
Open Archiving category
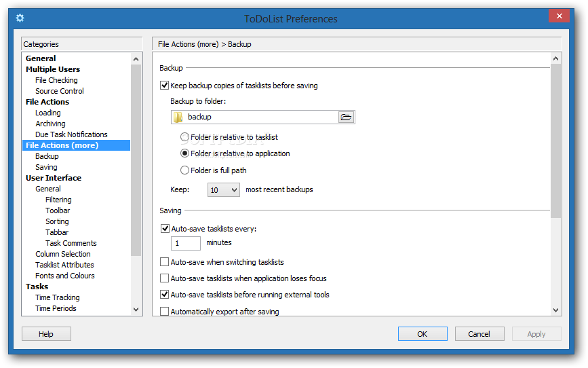click(x=50, y=124)
